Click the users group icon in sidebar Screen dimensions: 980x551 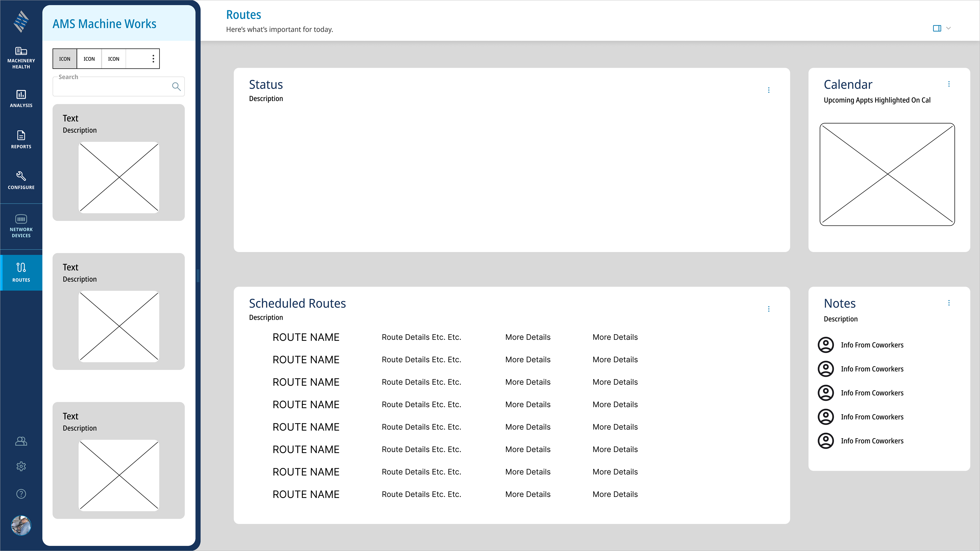click(x=21, y=441)
